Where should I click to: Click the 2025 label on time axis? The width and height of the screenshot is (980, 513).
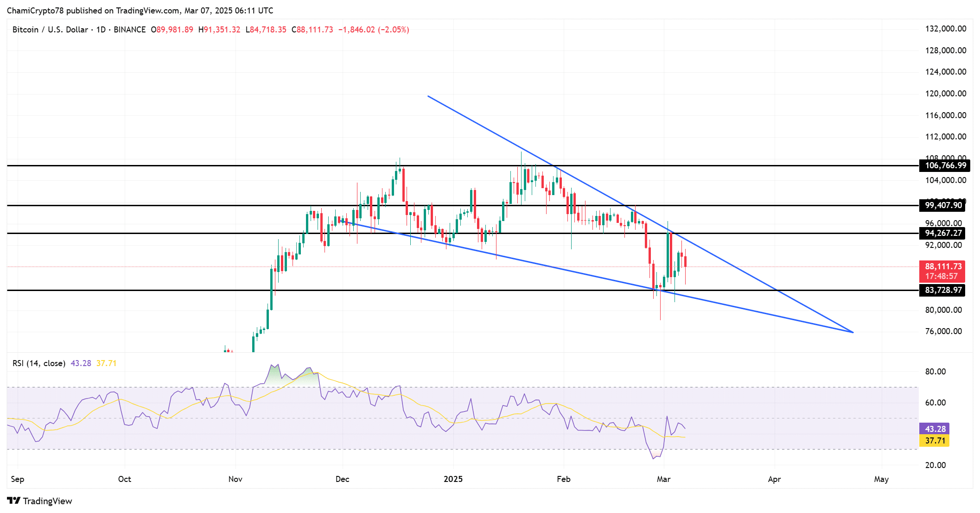coord(453,479)
